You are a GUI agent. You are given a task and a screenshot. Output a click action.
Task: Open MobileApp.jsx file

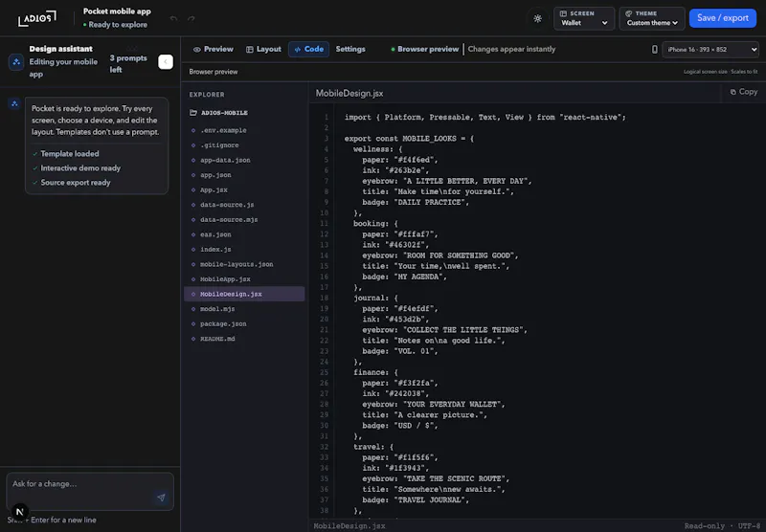244,279
